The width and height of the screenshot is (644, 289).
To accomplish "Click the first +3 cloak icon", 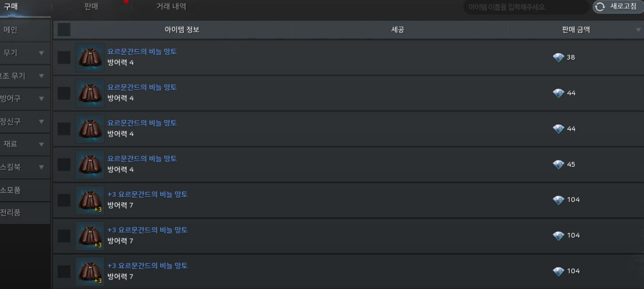I will 90,200.
